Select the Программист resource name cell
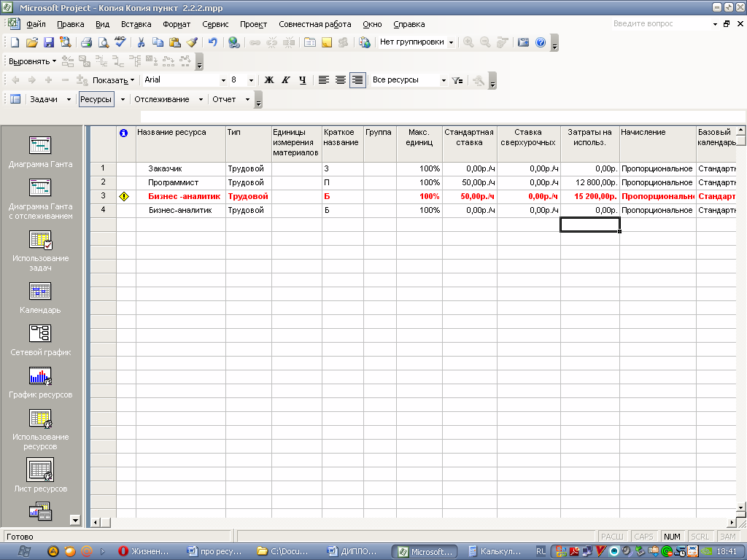The width and height of the screenshot is (747, 560). (181, 183)
